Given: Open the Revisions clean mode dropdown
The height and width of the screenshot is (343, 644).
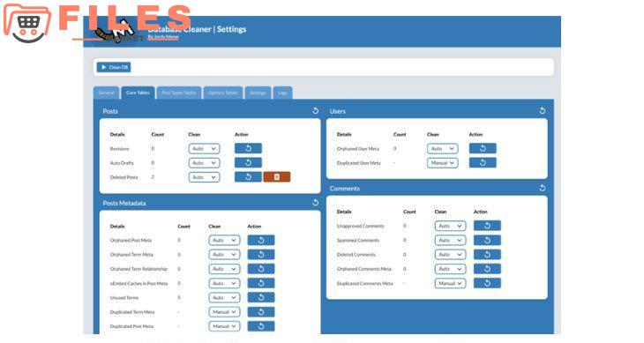Looking at the screenshot, I should coord(204,148).
